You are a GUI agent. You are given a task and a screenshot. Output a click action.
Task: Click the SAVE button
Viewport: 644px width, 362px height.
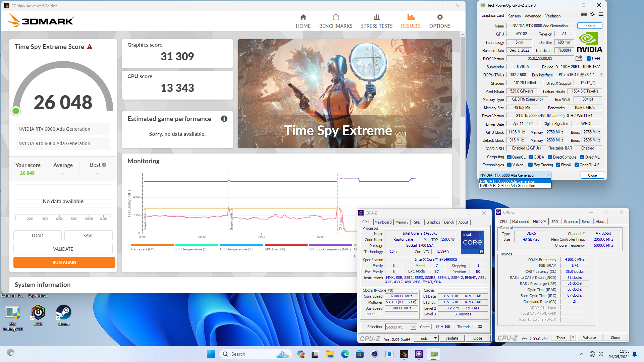coord(89,236)
